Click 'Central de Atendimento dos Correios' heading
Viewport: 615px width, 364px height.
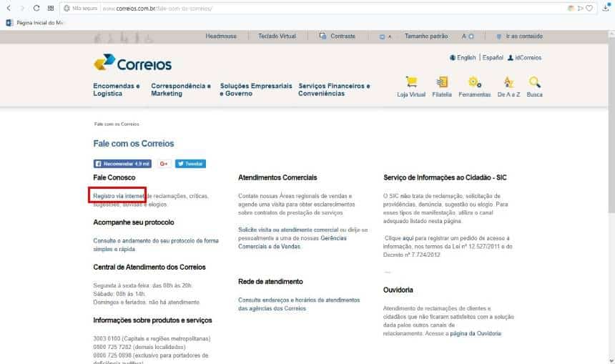pyautogui.click(x=149, y=267)
